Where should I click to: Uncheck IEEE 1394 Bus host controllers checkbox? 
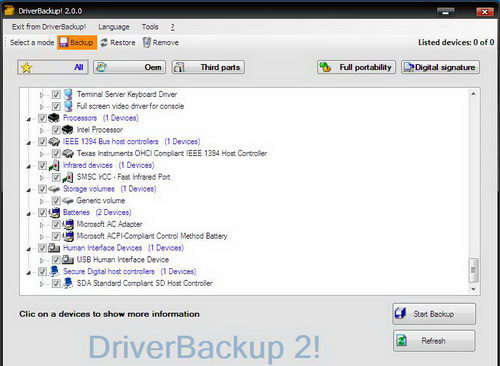[42, 142]
